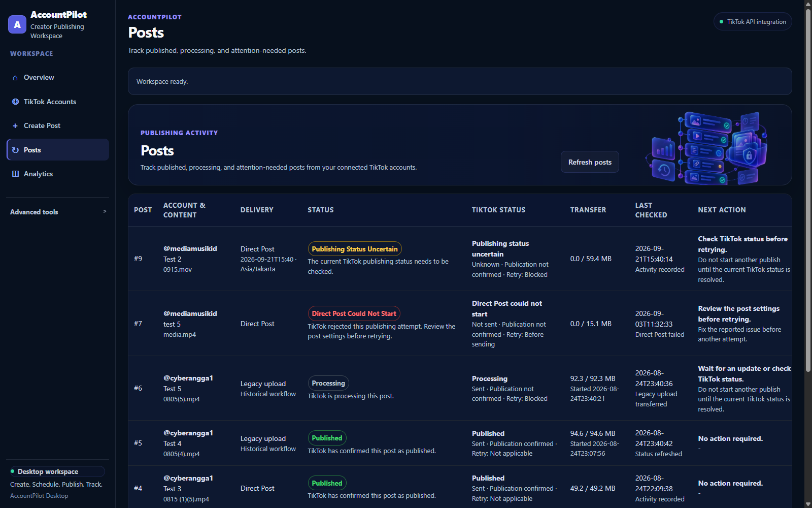Click the Status refreshed note on post #5

point(658,454)
